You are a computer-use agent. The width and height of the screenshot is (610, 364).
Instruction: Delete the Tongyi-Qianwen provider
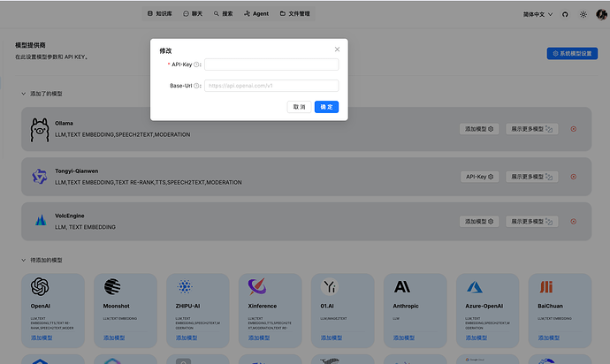click(x=574, y=177)
